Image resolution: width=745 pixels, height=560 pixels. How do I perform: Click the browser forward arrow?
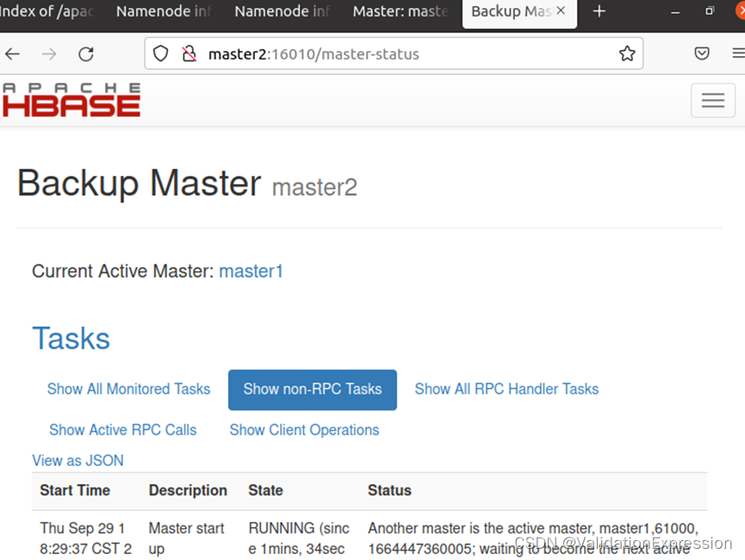click(49, 54)
